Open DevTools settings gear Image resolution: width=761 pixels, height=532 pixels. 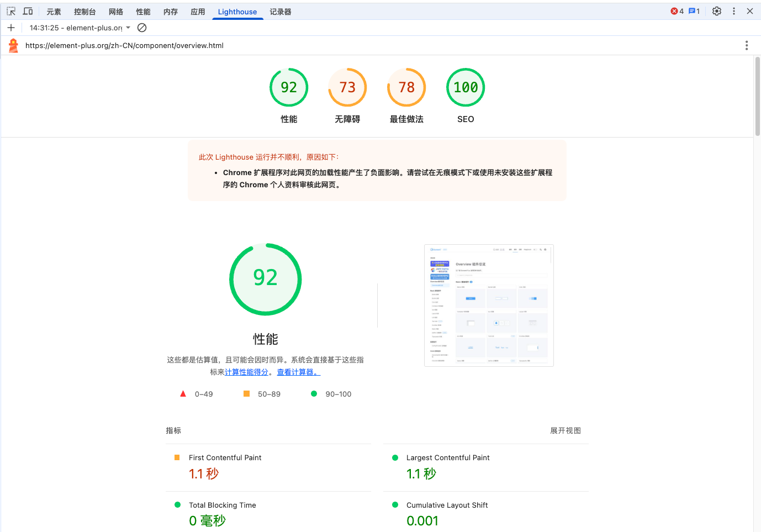(716, 11)
